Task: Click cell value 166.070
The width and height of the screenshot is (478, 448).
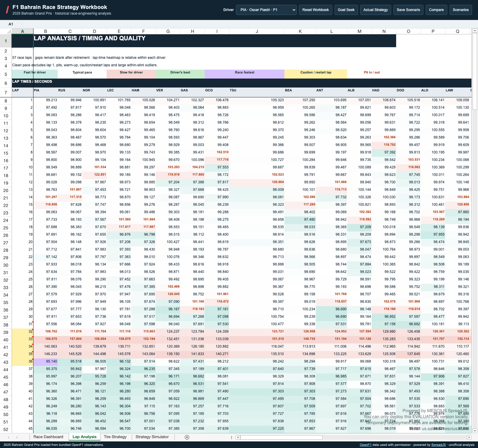Action: (45, 339)
